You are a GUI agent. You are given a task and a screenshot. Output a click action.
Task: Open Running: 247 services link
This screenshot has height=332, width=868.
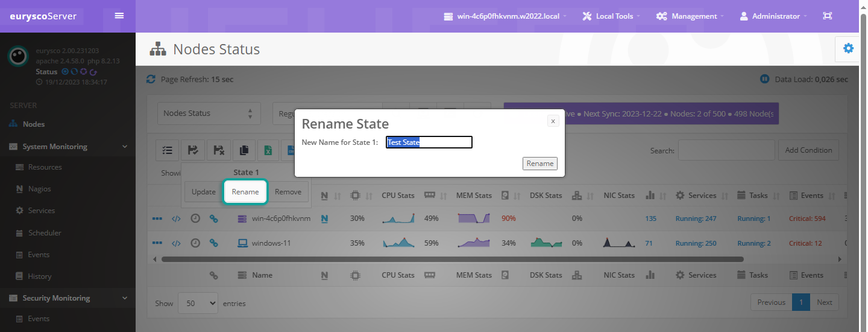696,219
